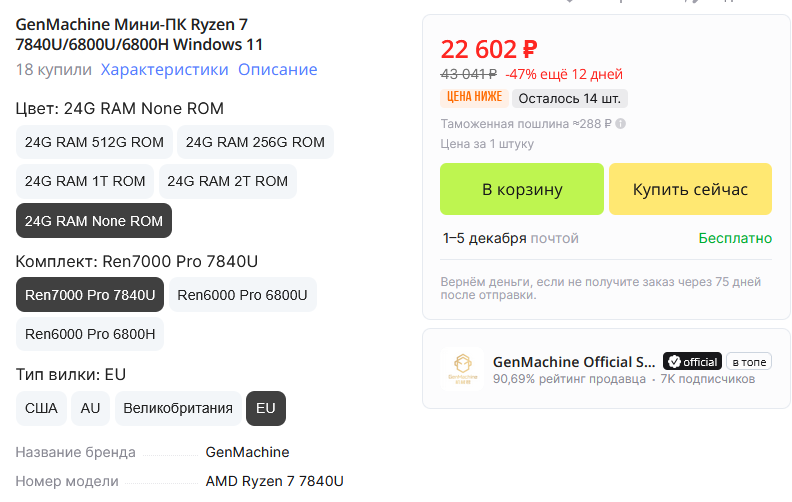
Task: Open the Характеристики section link
Action: [164, 70]
